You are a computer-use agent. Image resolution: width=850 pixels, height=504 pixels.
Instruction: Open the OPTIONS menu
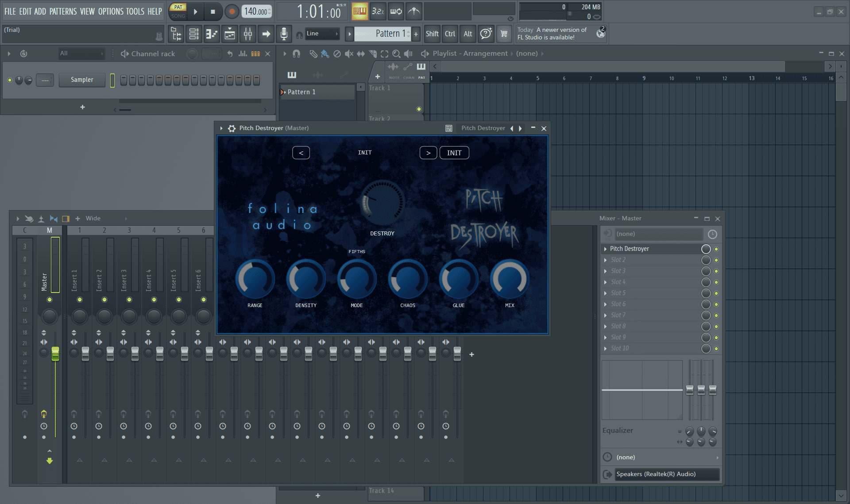pyautogui.click(x=111, y=12)
